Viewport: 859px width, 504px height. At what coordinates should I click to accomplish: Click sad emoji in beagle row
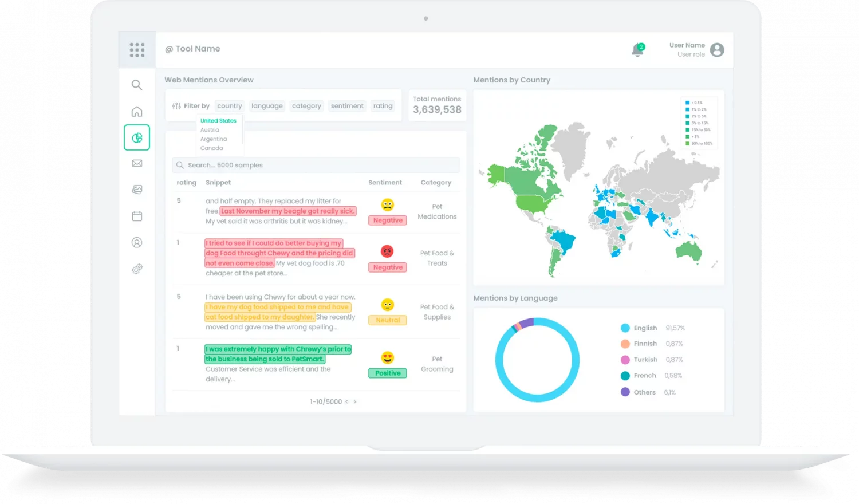click(x=388, y=205)
